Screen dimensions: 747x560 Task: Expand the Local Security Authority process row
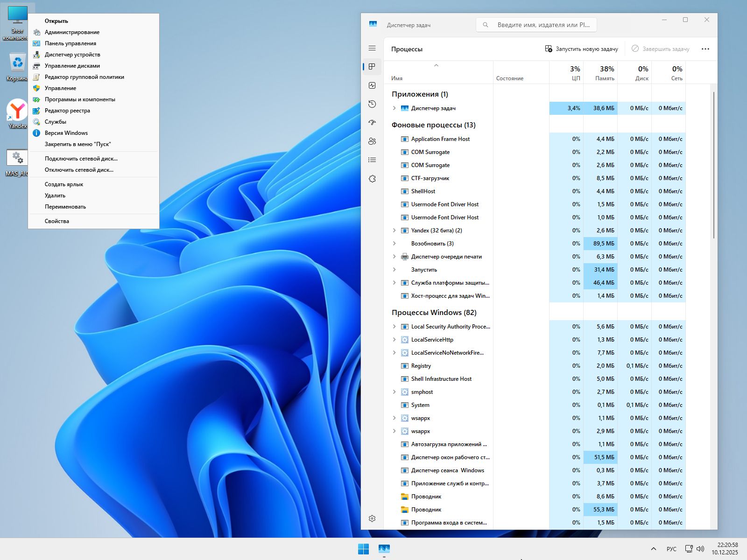(394, 327)
